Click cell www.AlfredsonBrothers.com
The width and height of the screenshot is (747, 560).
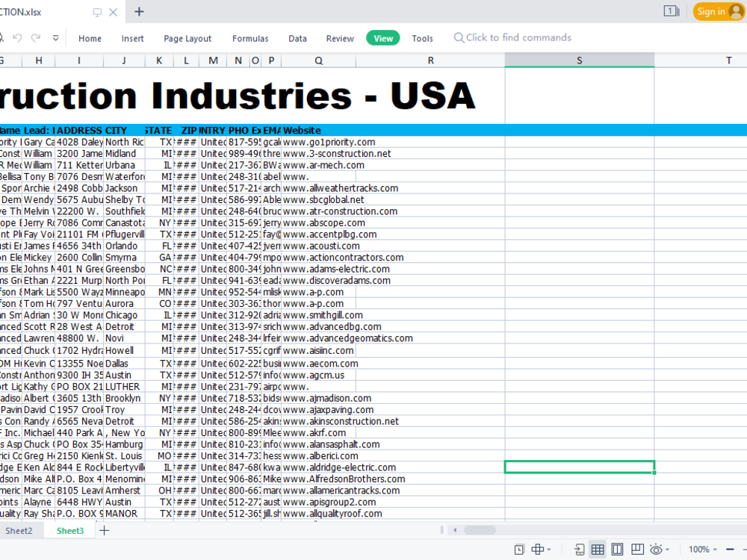(319, 479)
